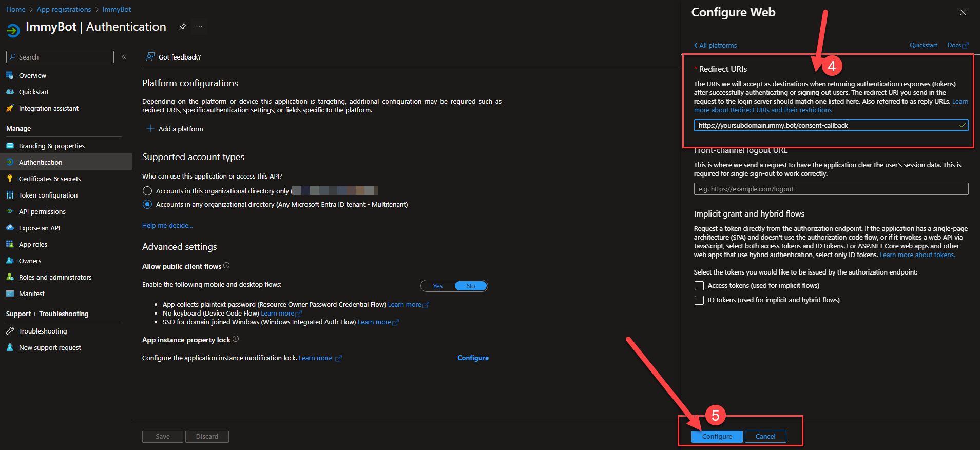Click Add a platform
This screenshot has width=980, height=450.
[175, 129]
